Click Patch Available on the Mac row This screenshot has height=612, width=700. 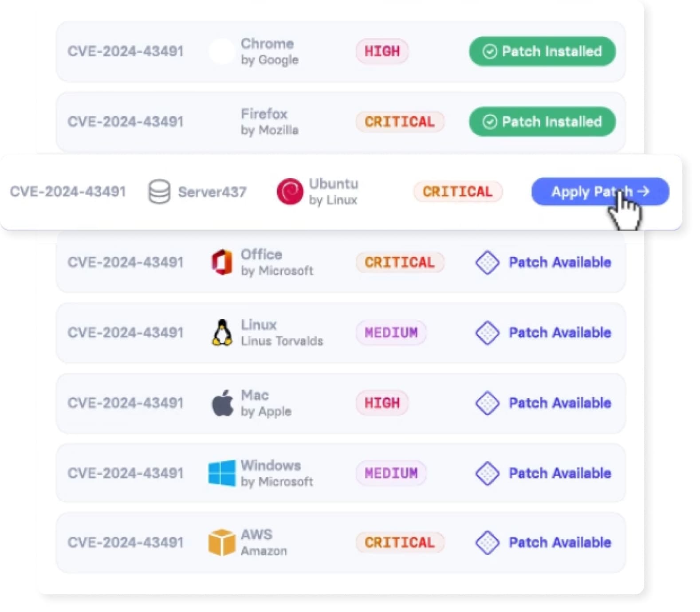[559, 403]
